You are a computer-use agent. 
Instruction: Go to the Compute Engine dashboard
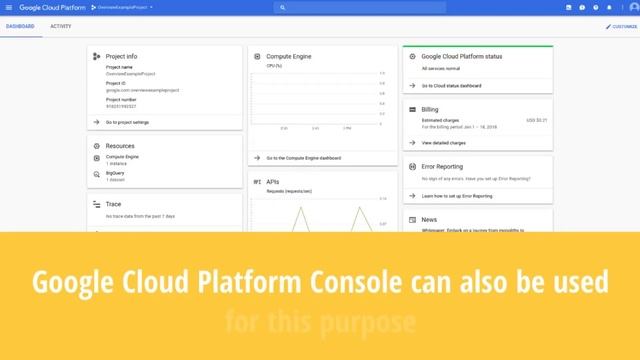coord(304,158)
